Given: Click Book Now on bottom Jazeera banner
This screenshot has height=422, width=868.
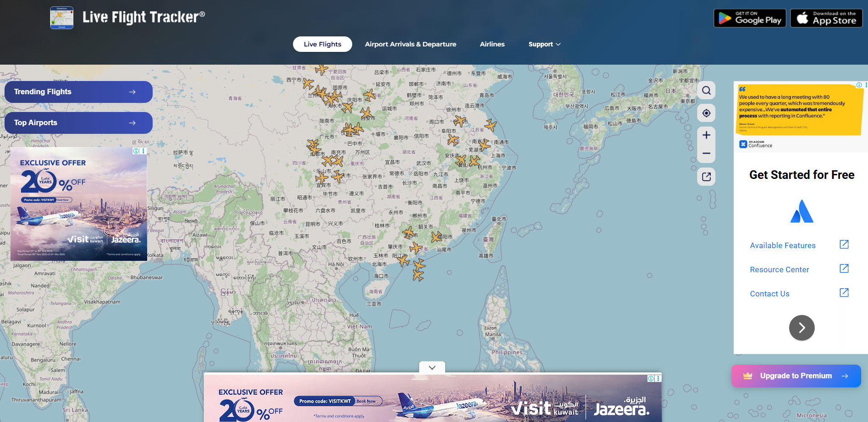Looking at the screenshot, I should 366,401.
